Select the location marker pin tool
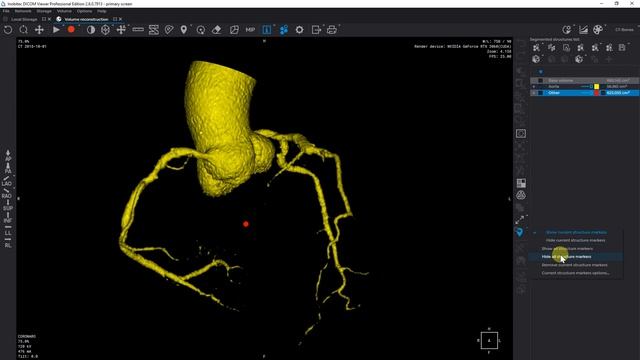 [x=184, y=30]
